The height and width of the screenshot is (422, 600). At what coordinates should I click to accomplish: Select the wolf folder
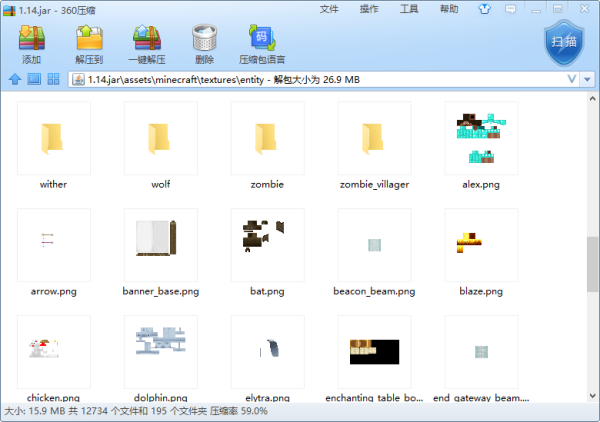click(161, 138)
